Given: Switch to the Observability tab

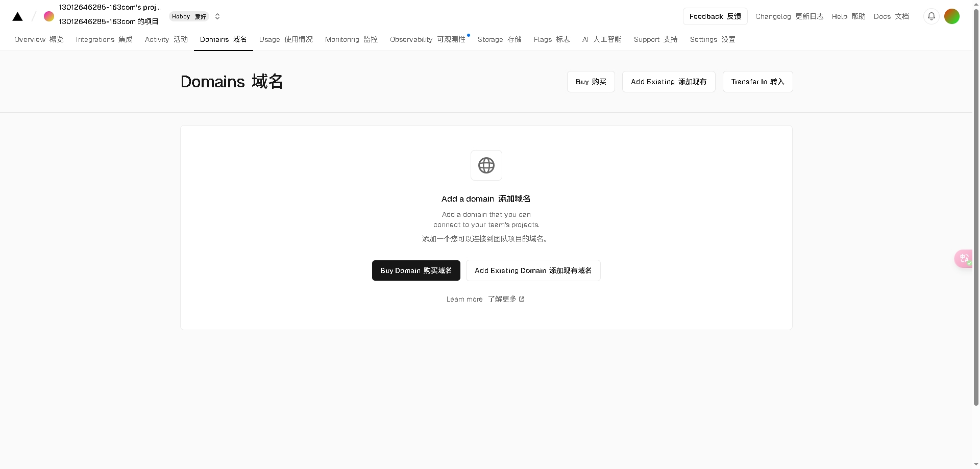Looking at the screenshot, I should click(428, 39).
